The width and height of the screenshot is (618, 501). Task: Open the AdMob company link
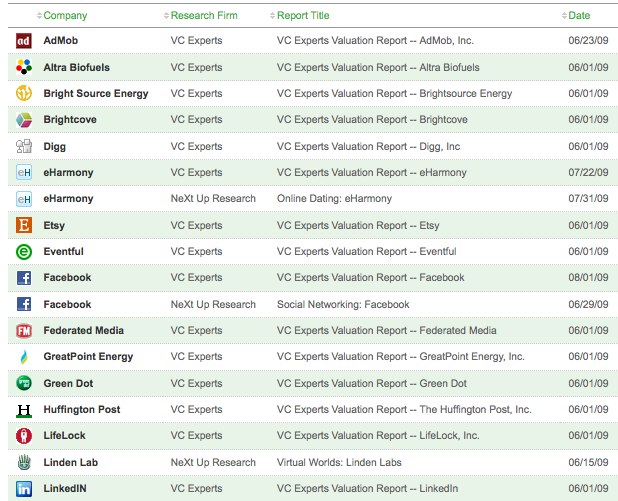(61, 41)
